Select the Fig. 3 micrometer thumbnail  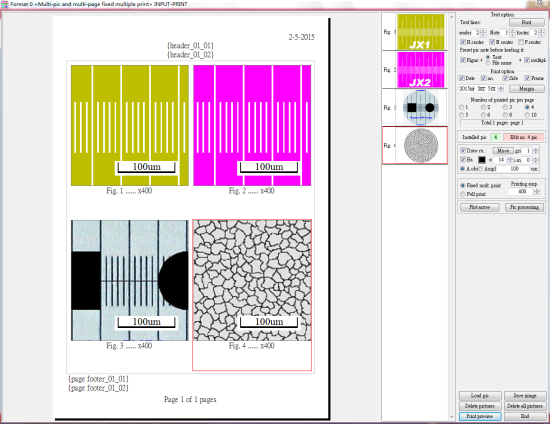[421, 107]
